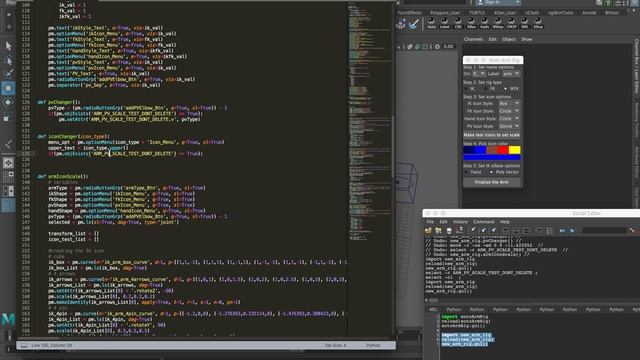Select the FK rig type radio button
640x360 pixels.
pyautogui.click(x=485, y=89)
